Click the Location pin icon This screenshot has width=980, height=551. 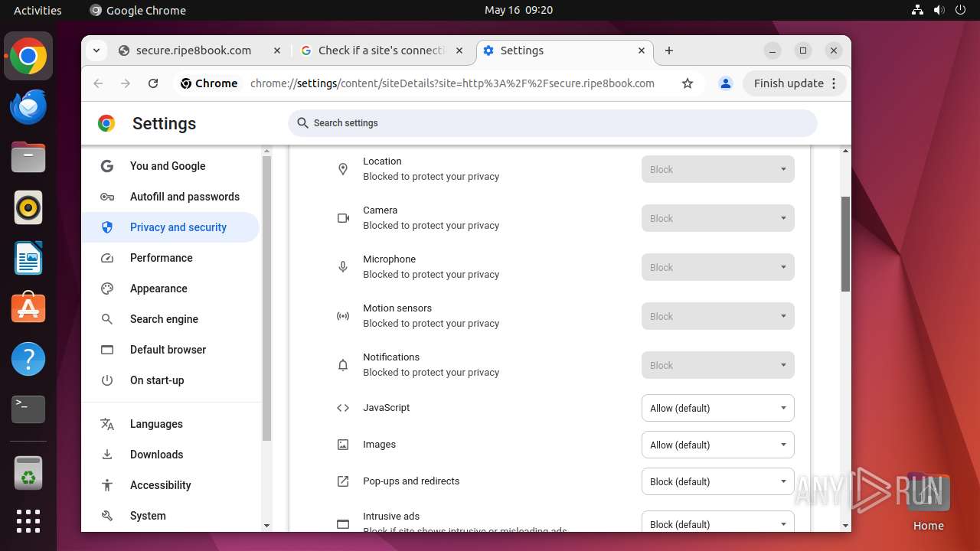[x=343, y=169]
